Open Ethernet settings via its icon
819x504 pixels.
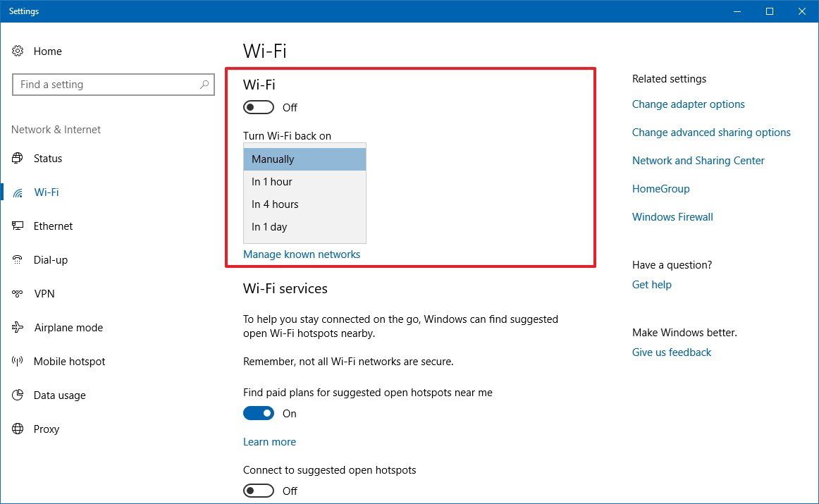tap(17, 226)
